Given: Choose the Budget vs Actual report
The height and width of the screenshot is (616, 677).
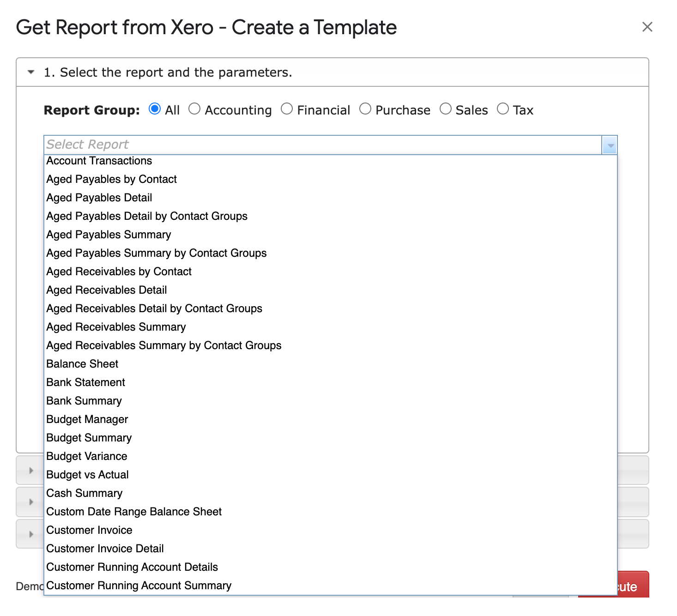Looking at the screenshot, I should 331,475.
